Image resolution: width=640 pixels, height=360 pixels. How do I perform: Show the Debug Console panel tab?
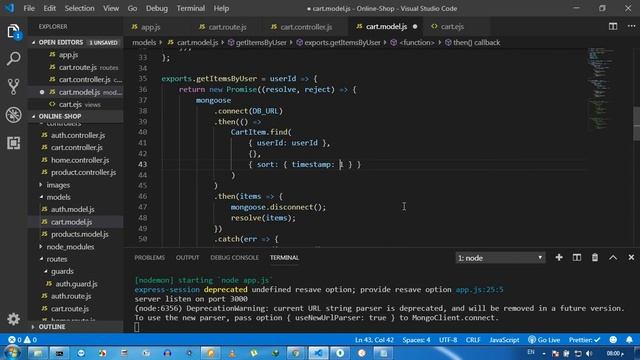(234, 258)
